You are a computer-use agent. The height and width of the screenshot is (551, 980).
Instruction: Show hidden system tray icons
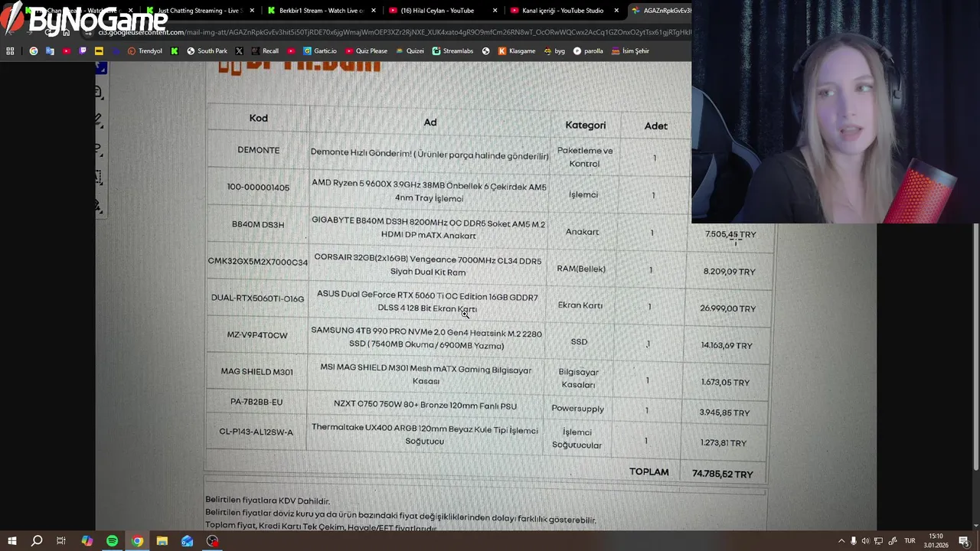click(841, 541)
